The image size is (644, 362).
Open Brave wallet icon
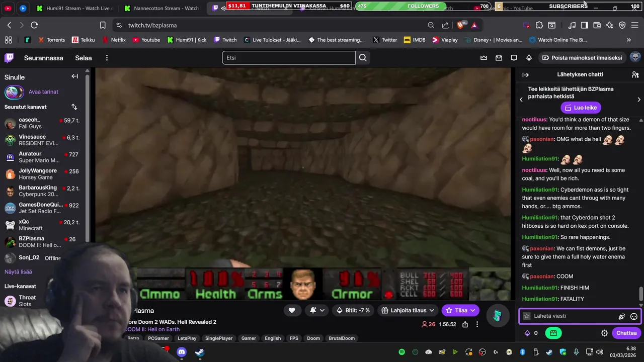click(x=597, y=25)
